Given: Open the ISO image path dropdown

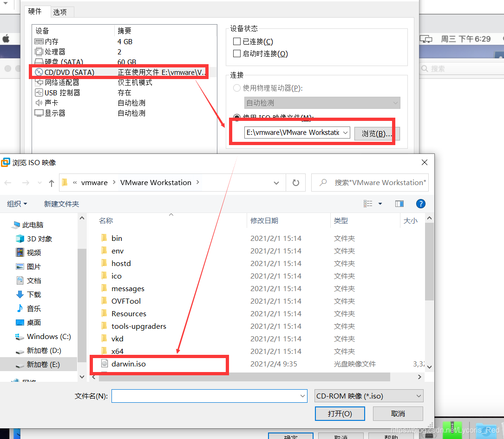Looking at the screenshot, I should tap(345, 133).
